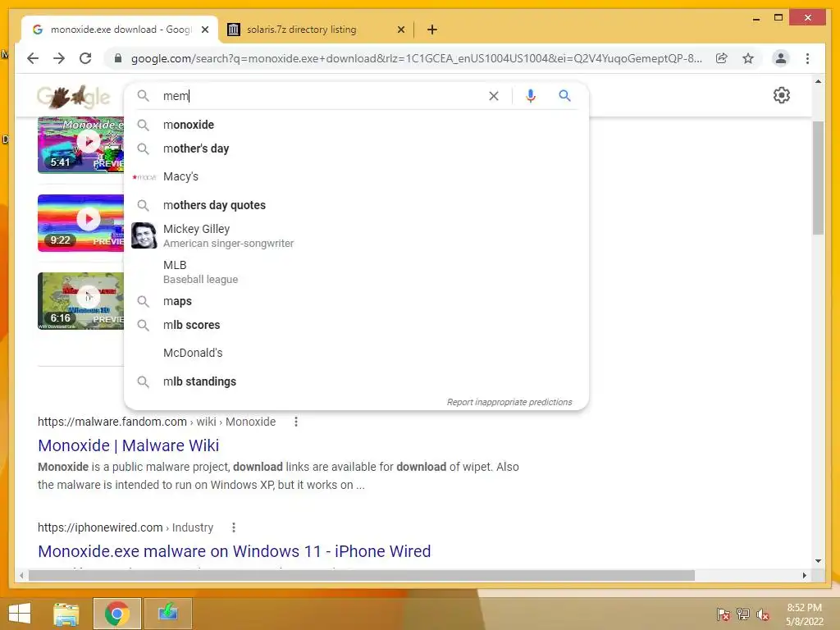Click the scroll down arrow
Screen dimensions: 840x630
click(x=818, y=561)
